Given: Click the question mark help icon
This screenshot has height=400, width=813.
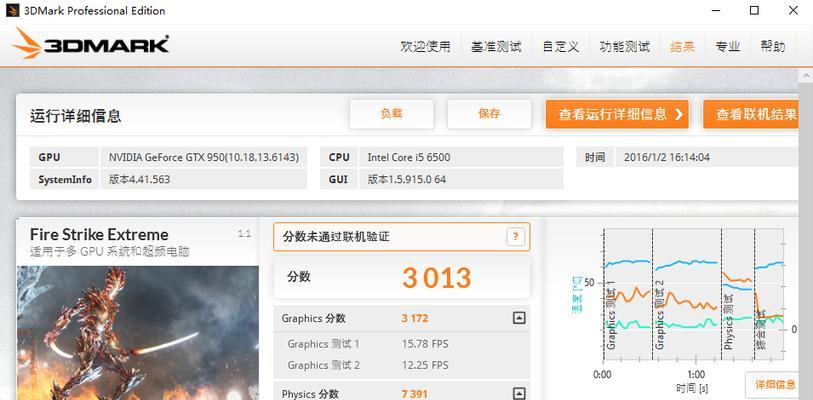Looking at the screenshot, I should pos(515,237).
